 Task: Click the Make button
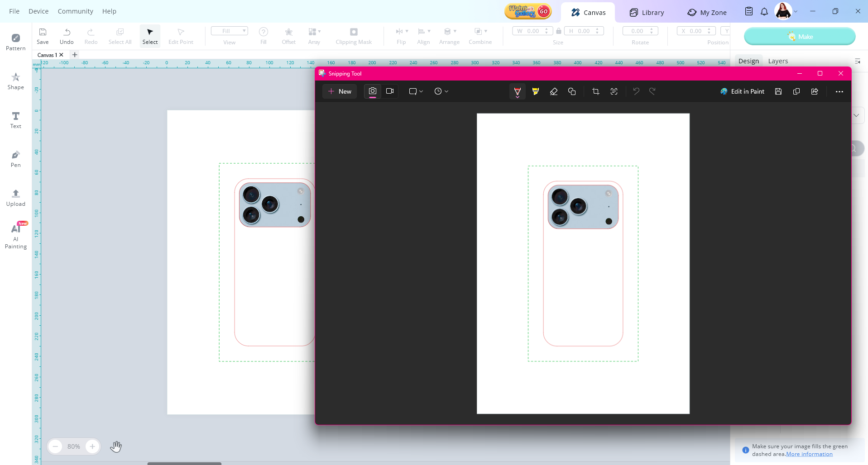[799, 37]
